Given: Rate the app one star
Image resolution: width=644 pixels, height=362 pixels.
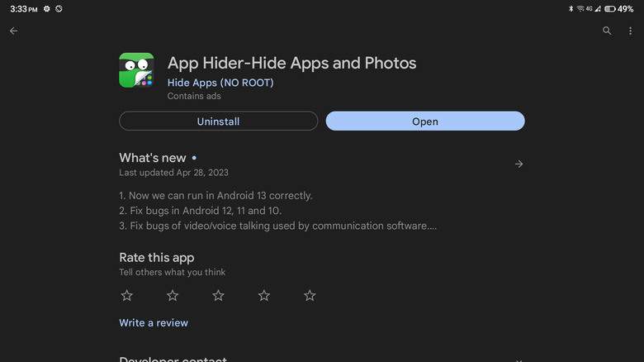Looking at the screenshot, I should pyautogui.click(x=126, y=295).
